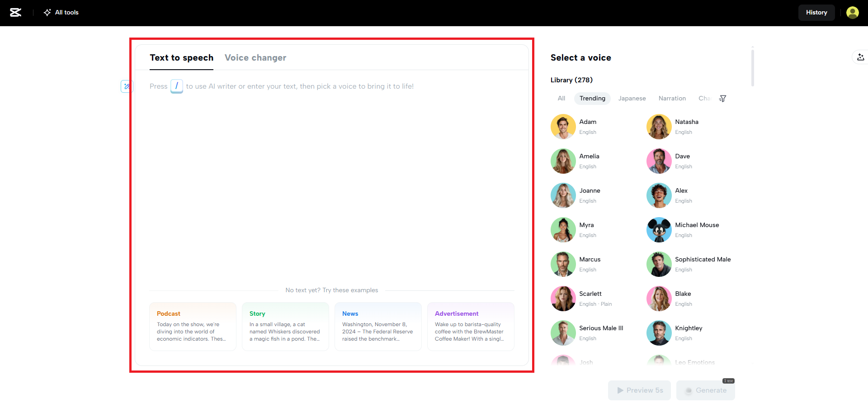Click the voice list scrollbar

752,68
